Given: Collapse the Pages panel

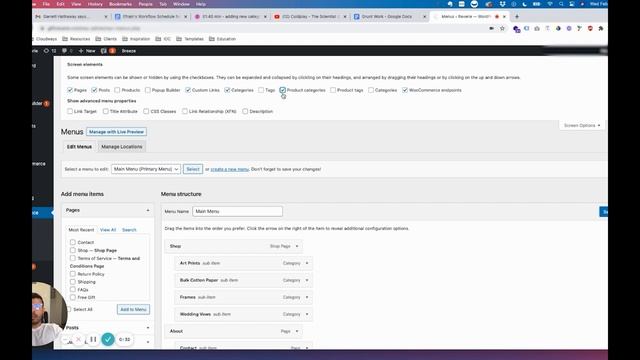Looking at the screenshot, I should pos(148,210).
